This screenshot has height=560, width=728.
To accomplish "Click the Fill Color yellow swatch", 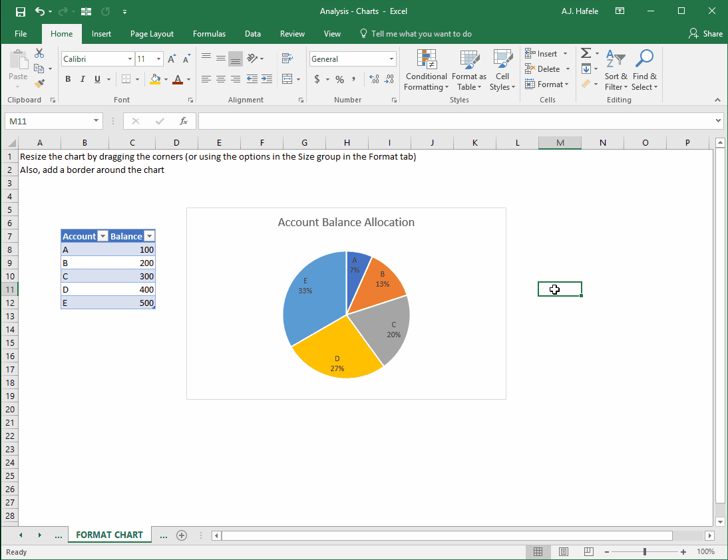I will click(155, 79).
